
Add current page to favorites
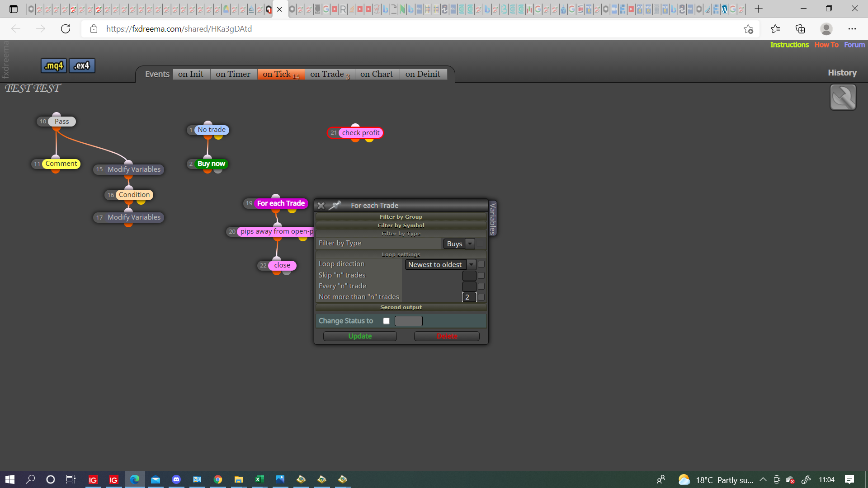tap(748, 29)
